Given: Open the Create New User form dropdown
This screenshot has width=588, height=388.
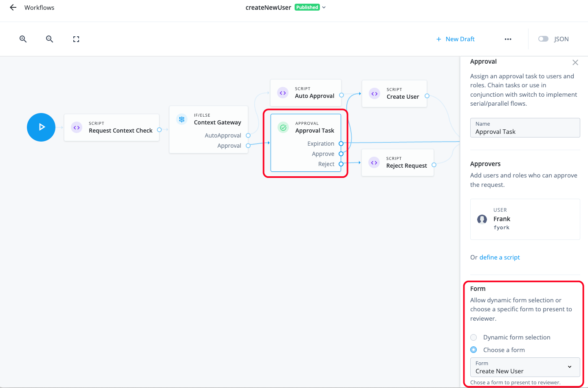Looking at the screenshot, I should tap(525, 367).
